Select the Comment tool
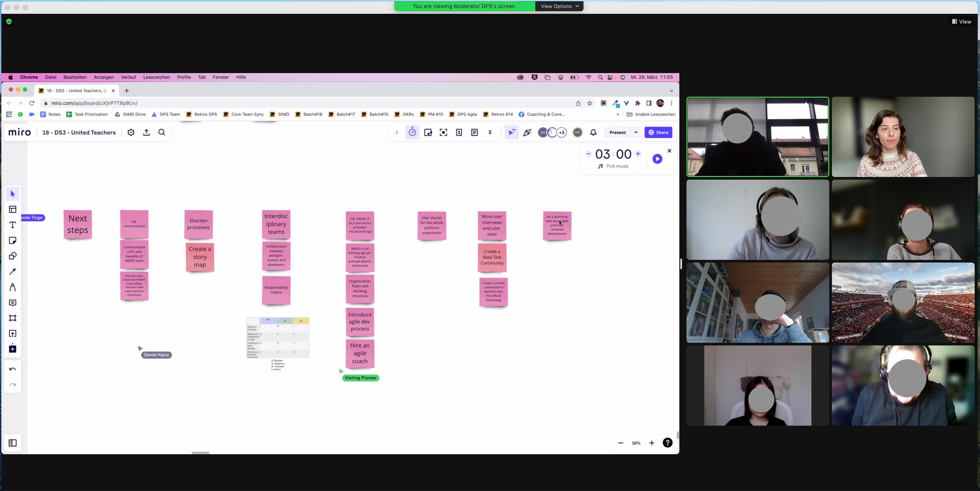The height and width of the screenshot is (491, 980). pos(13,303)
